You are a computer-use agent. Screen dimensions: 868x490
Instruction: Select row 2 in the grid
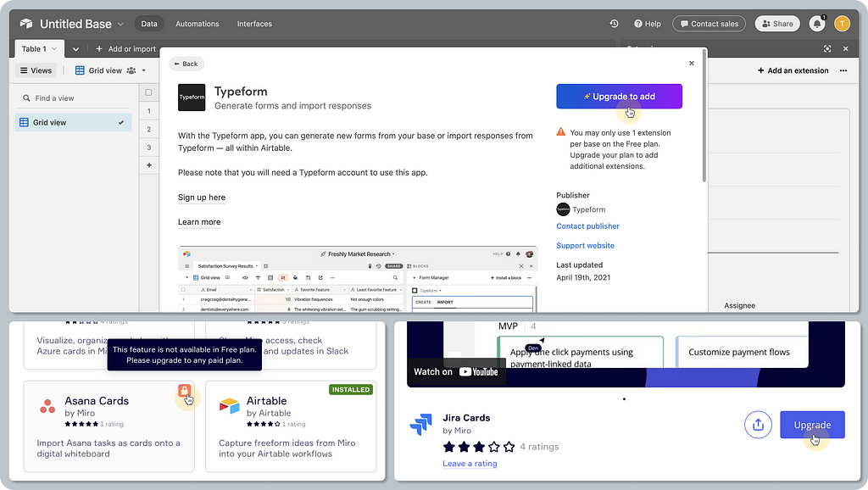point(149,129)
